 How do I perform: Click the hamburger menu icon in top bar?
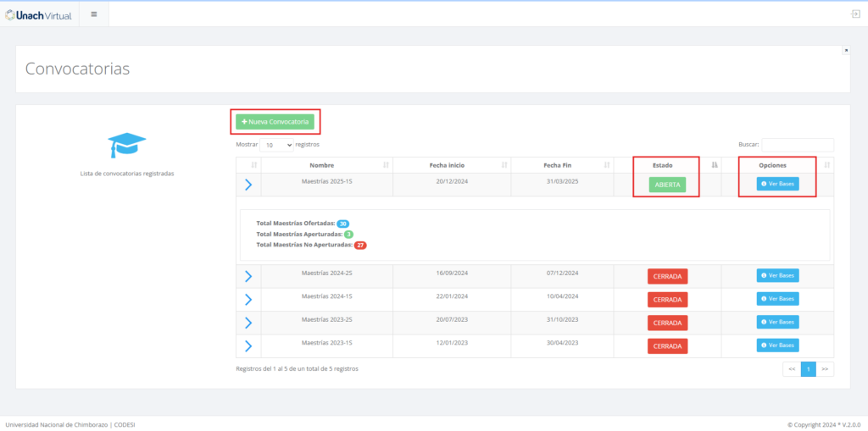coord(93,14)
